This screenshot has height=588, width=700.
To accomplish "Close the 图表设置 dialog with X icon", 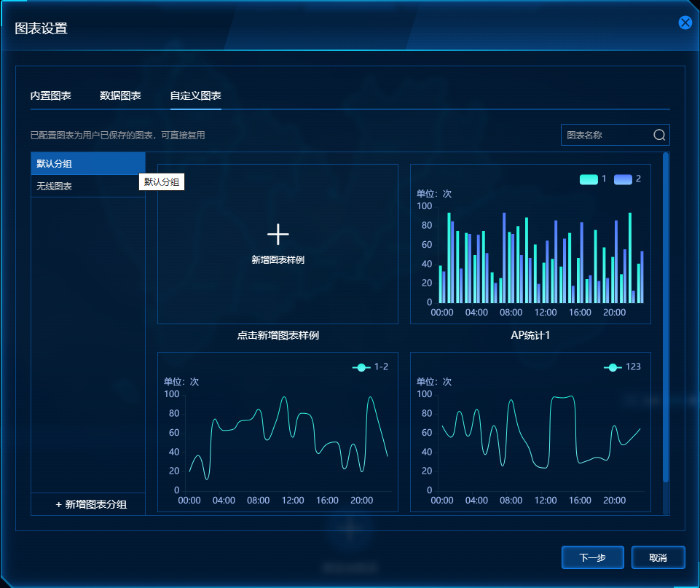I will [685, 23].
